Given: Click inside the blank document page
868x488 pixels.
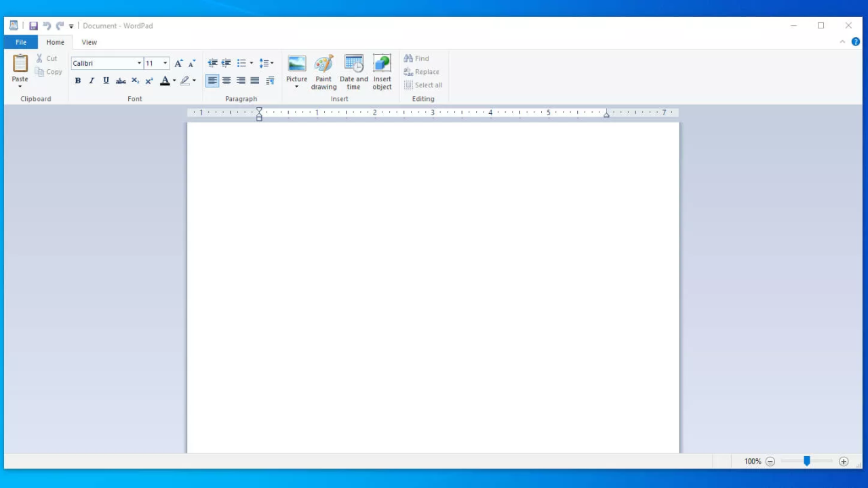Looking at the screenshot, I should (433, 287).
